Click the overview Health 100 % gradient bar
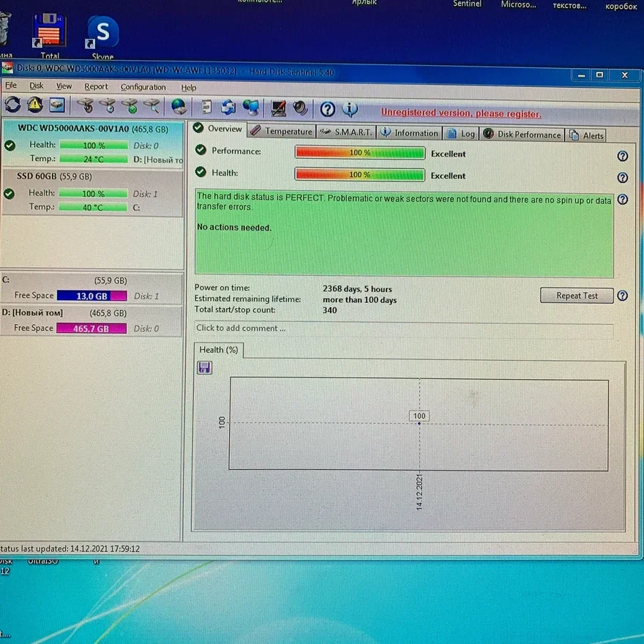 point(360,175)
